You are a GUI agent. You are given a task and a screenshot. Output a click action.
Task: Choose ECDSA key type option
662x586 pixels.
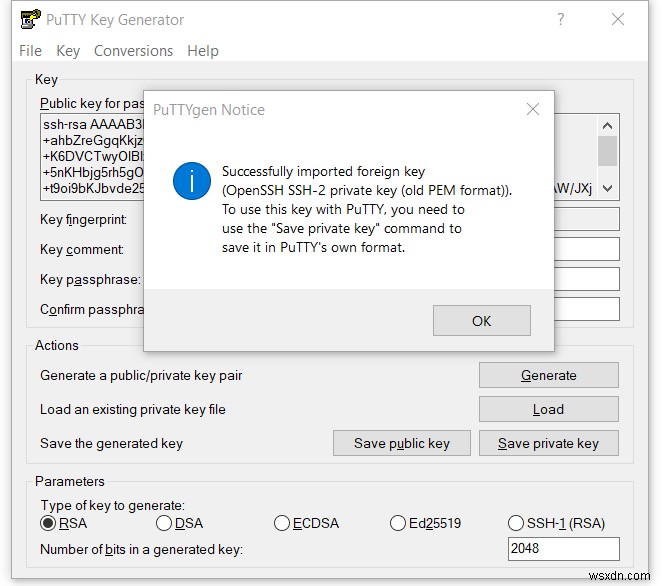[282, 523]
